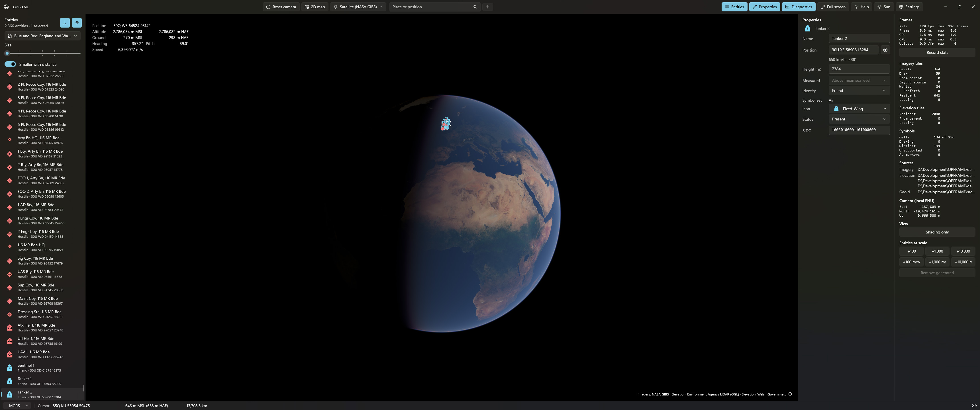Viewport: 980px width, 410px height.
Task: Click the info icon next to imagery attribution
Action: coord(790,394)
